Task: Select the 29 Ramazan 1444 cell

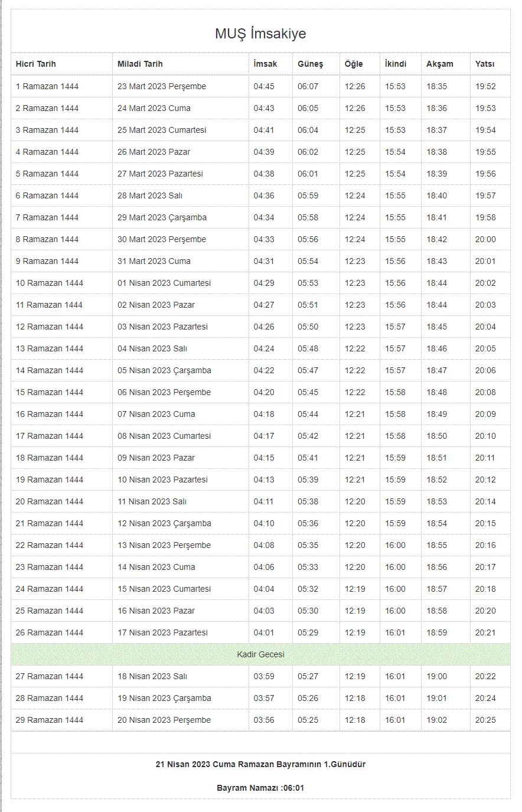Action: [50, 720]
